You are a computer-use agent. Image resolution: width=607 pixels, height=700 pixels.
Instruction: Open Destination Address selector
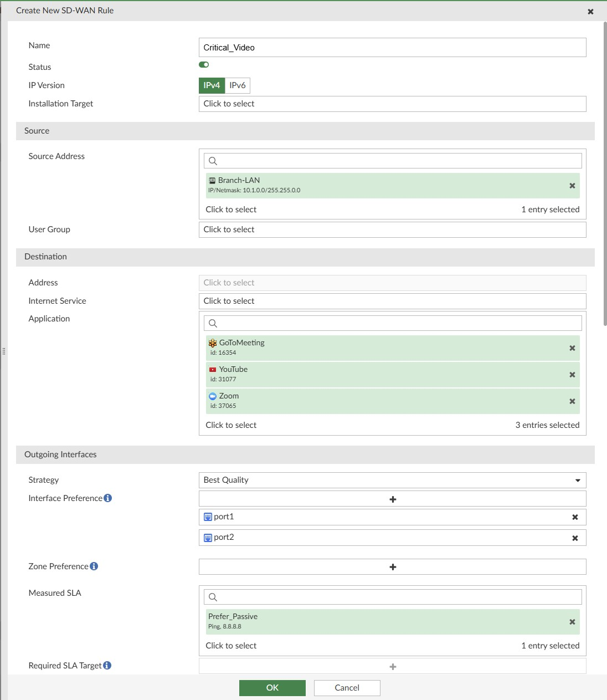point(393,283)
